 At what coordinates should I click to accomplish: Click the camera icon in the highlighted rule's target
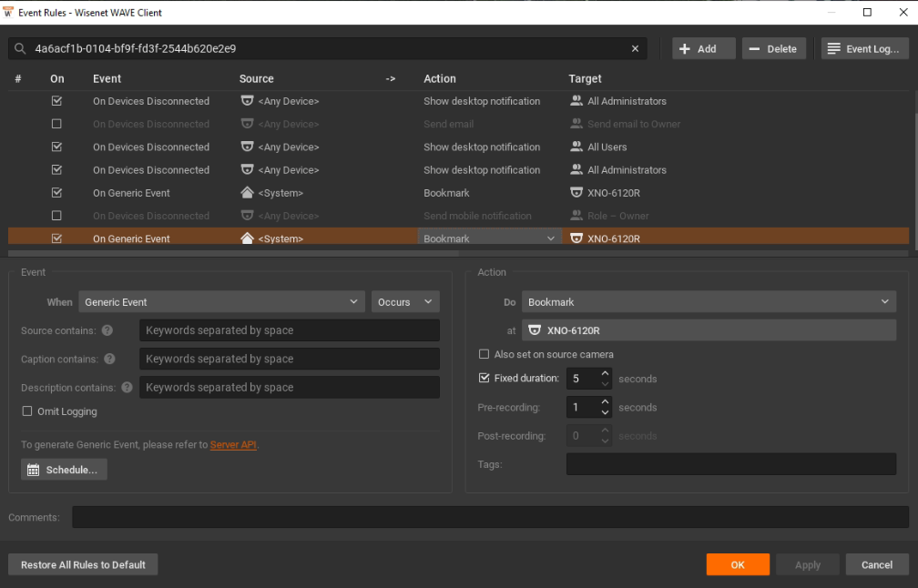576,238
